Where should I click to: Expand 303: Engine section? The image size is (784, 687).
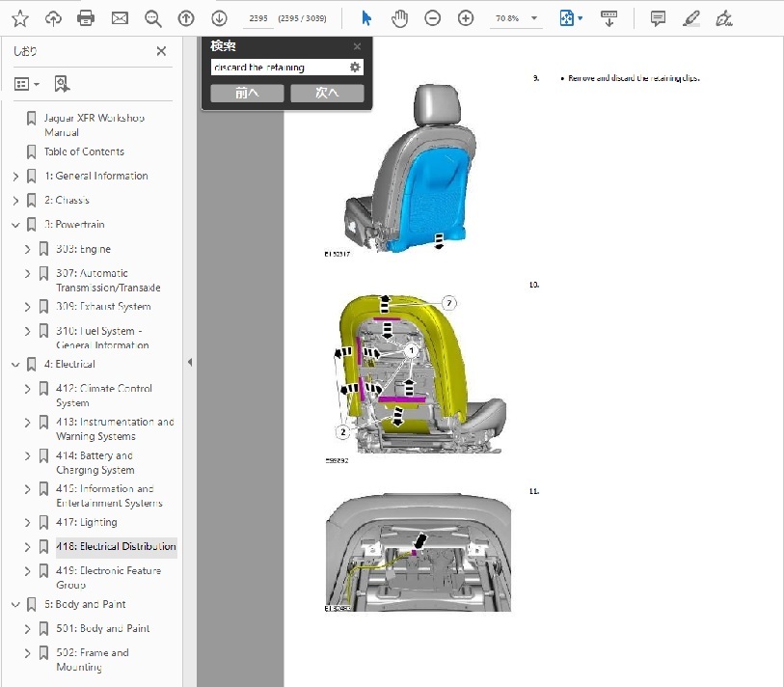(28, 249)
